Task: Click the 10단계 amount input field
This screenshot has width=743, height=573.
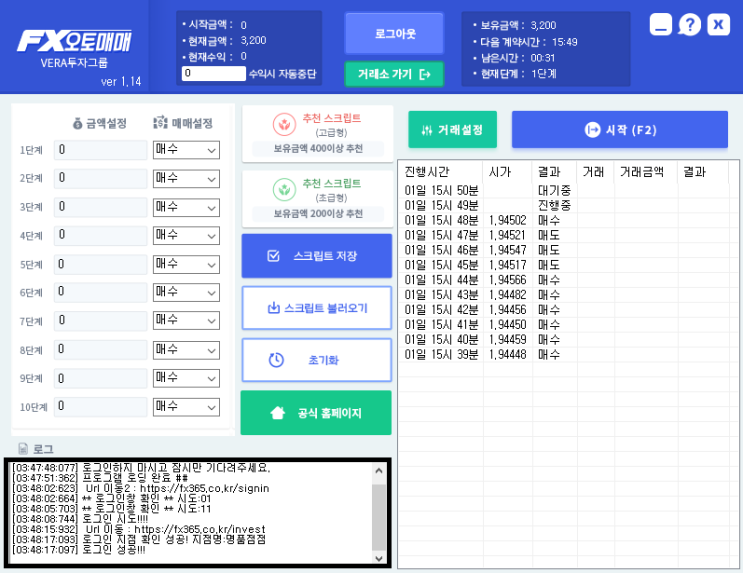Action: [100, 406]
